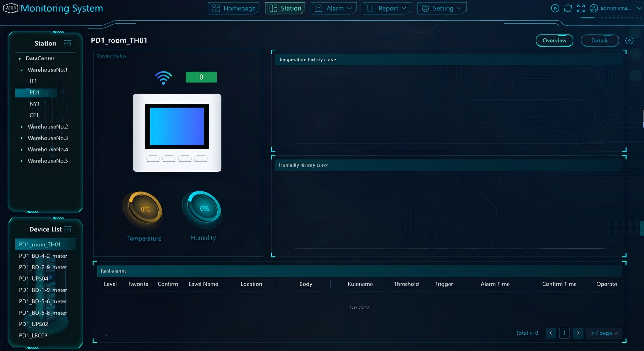
Task: Expand the WarehouseNo.2 tree node
Action: tap(22, 127)
